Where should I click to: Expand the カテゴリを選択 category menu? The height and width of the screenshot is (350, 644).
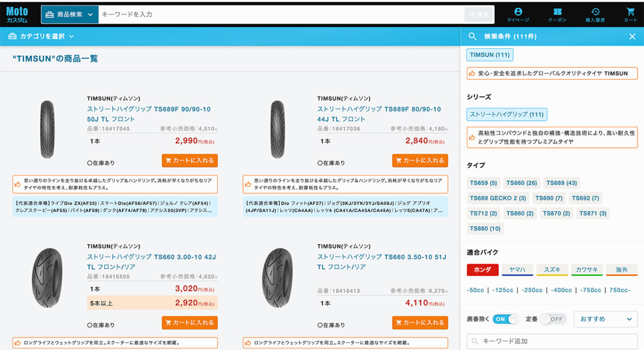(x=42, y=36)
